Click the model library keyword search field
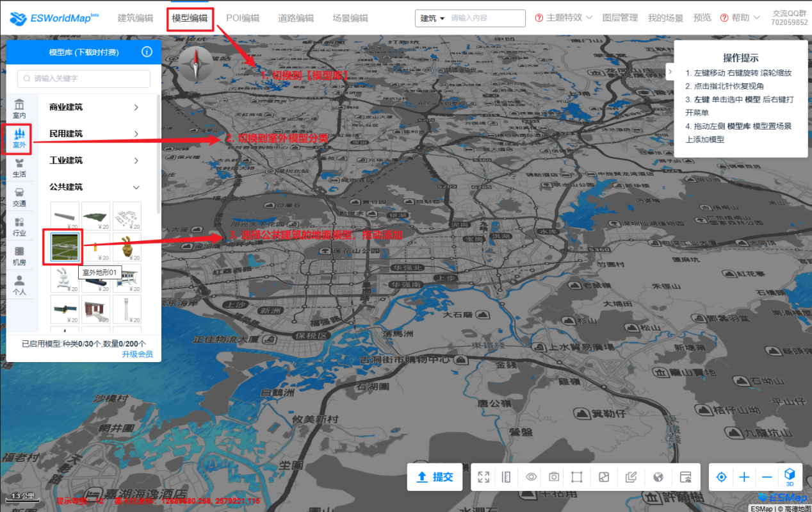The height and width of the screenshot is (512, 812). point(84,78)
